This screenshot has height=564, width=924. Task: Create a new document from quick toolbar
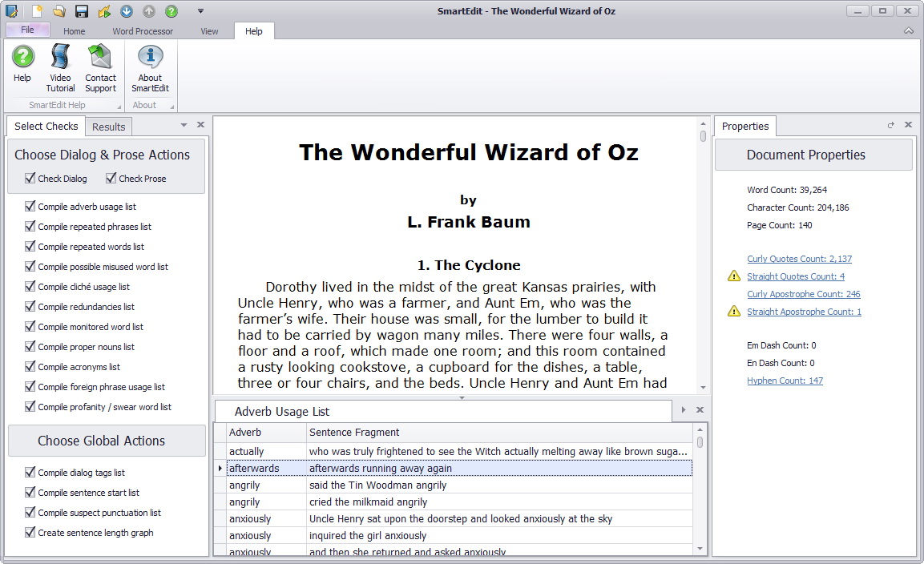point(37,11)
